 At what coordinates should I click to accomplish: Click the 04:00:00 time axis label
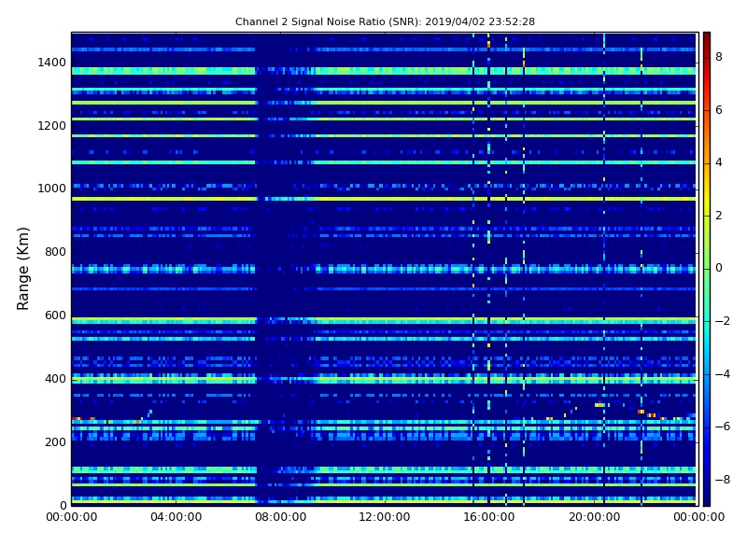pyautogui.click(x=176, y=517)
